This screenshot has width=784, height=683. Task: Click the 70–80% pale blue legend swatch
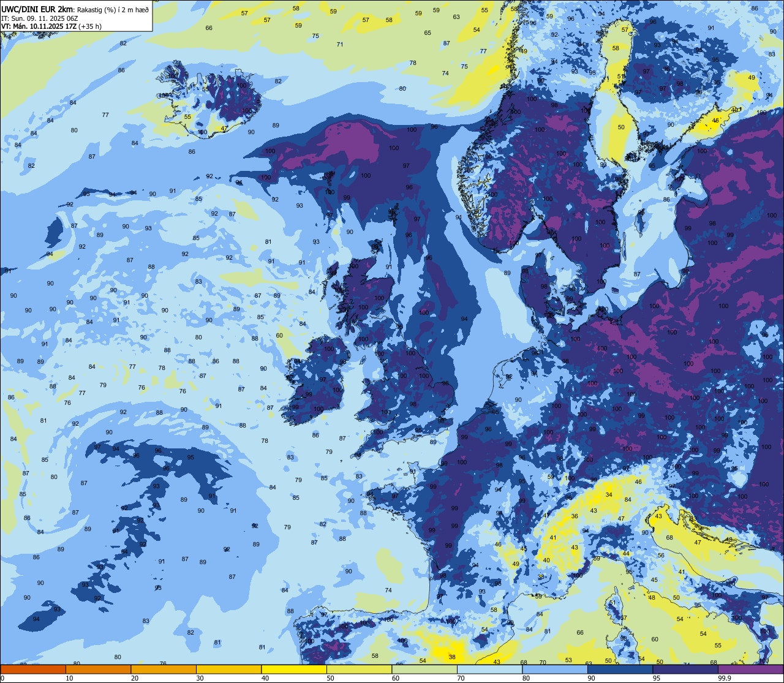489,669
